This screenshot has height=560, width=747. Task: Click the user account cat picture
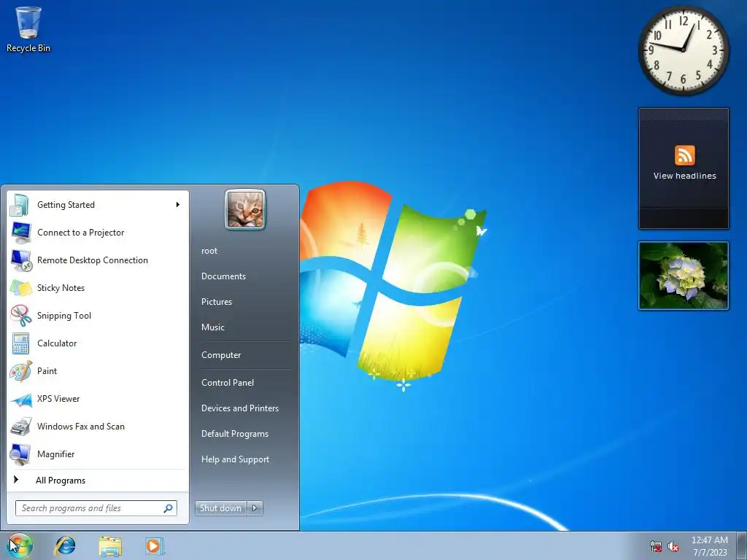click(x=245, y=209)
